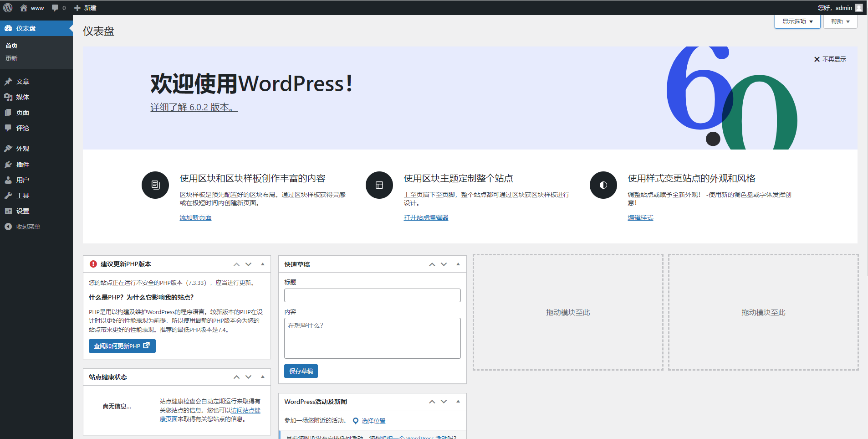The height and width of the screenshot is (439, 868).
Task: Click the block pattern document icon
Action: [x=155, y=185]
